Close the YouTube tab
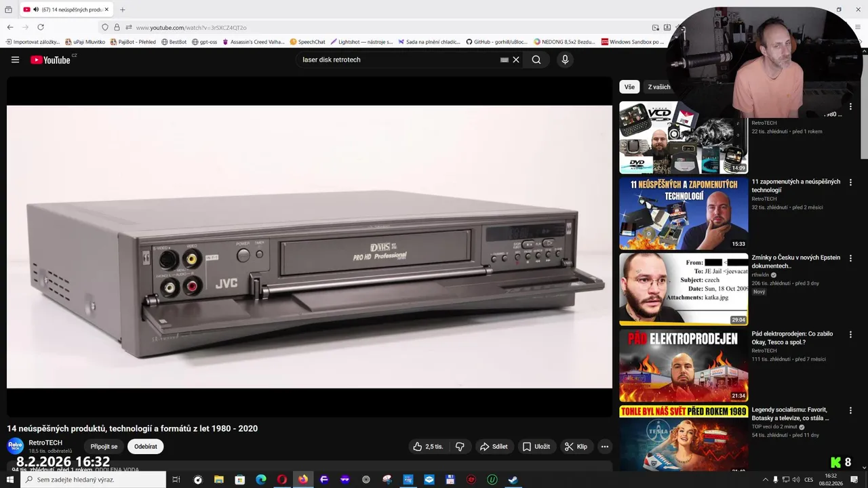This screenshot has height=488, width=868. [x=106, y=9]
